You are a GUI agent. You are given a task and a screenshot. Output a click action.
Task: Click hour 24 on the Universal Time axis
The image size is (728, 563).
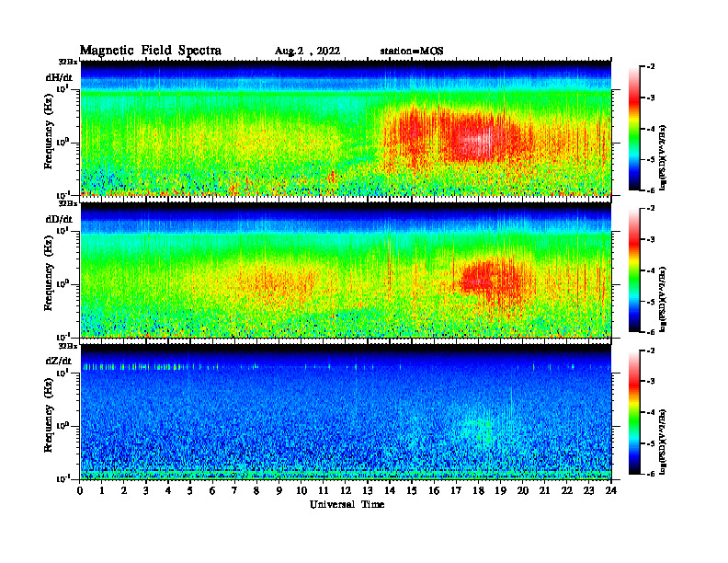click(611, 490)
